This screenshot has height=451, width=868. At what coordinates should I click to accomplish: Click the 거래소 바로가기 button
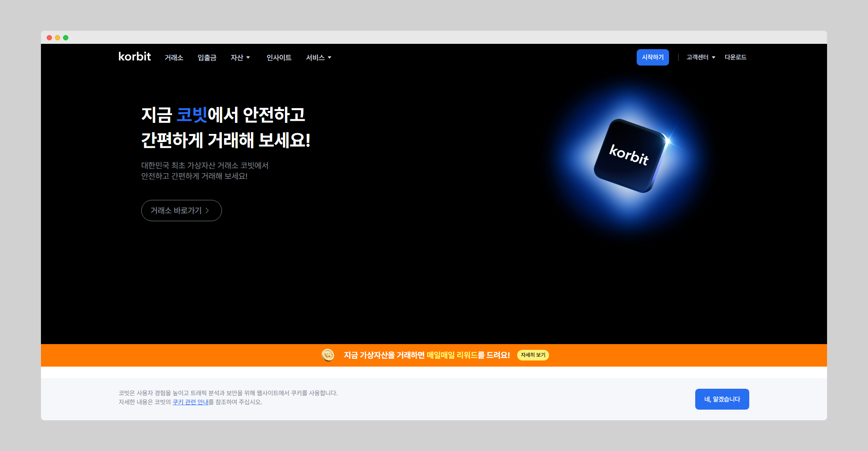coord(181,211)
